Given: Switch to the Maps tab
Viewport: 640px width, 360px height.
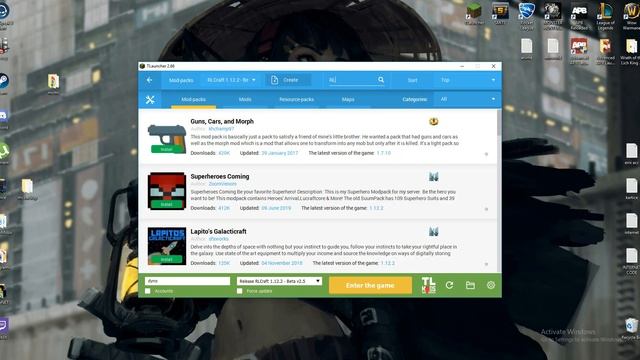Looking at the screenshot, I should pyautogui.click(x=348, y=100).
